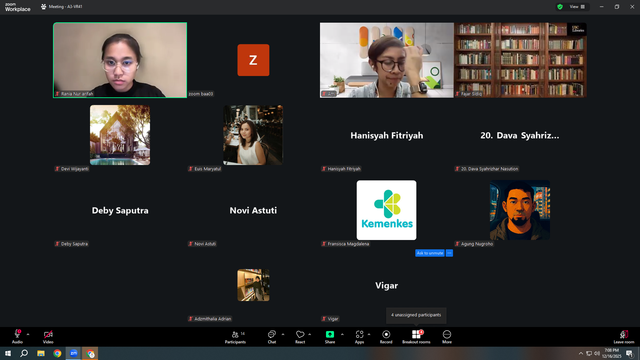This screenshot has height=360, width=640.
Task: Open the Windows Start menu
Action: coord(8,353)
